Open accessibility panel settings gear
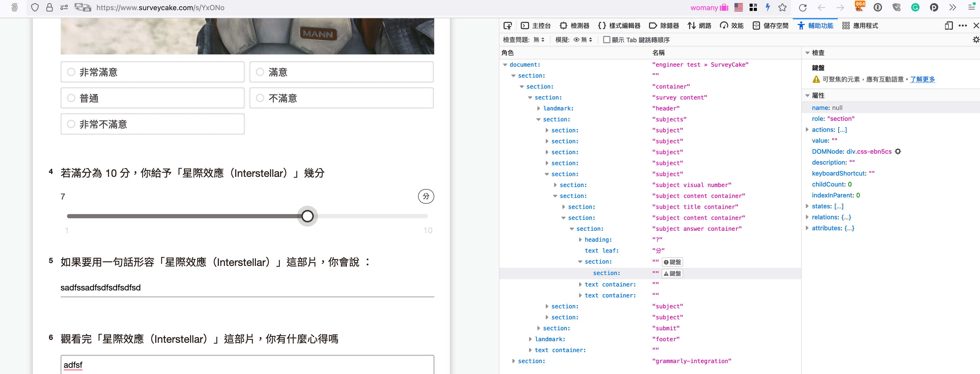Viewport: 980px width, 374px height. [976, 40]
